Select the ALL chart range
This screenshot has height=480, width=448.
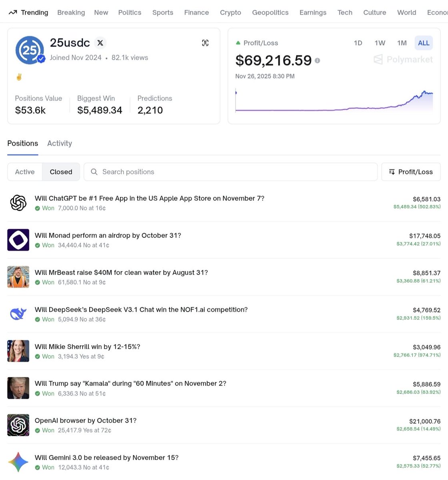[x=424, y=43]
